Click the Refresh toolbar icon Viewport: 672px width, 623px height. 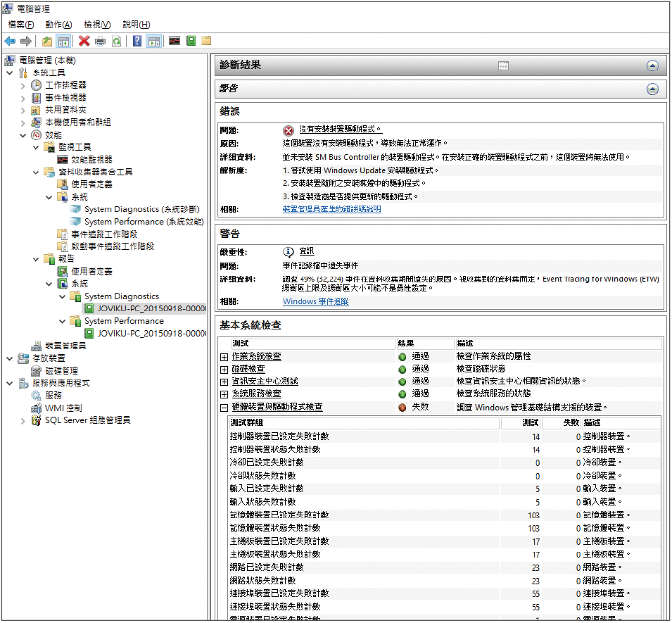(116, 41)
